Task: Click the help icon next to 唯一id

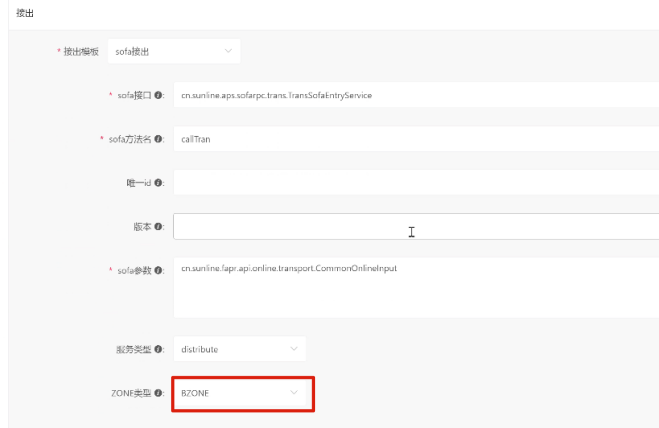Action: point(159,183)
